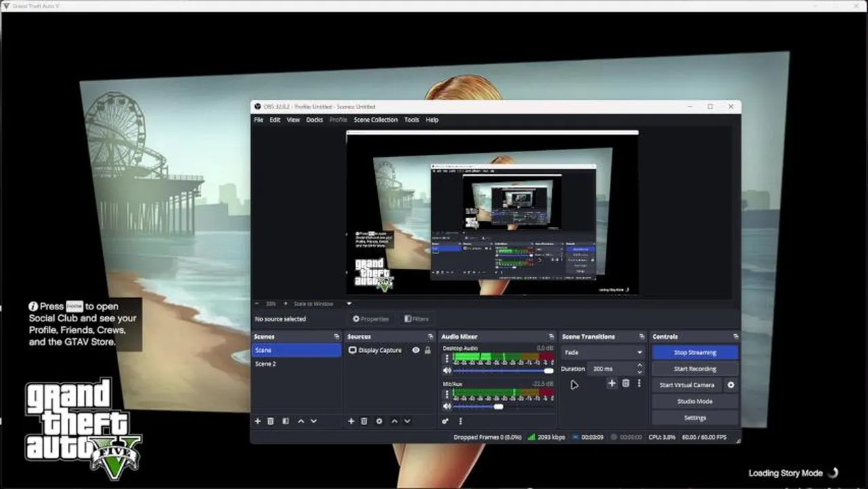Viewport: 868px width, 489px height.
Task: Undock the Scene Transitions panel
Action: click(642, 337)
